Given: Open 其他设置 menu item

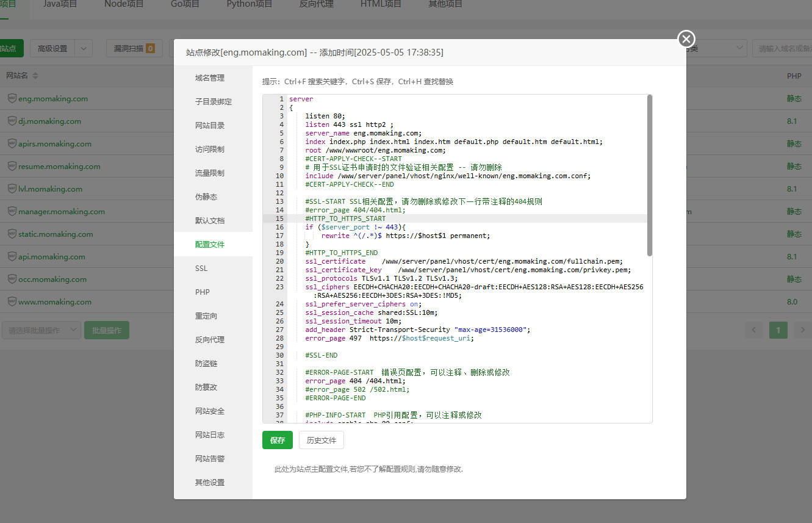Looking at the screenshot, I should (213, 482).
